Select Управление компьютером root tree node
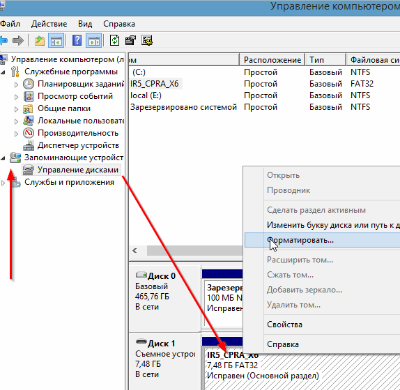The height and width of the screenshot is (390, 400). (67, 59)
